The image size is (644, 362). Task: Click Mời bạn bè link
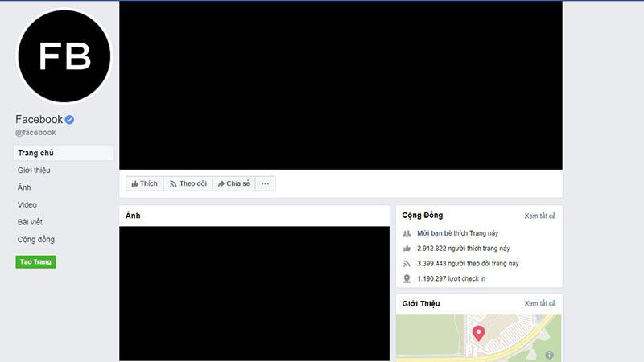(x=434, y=233)
